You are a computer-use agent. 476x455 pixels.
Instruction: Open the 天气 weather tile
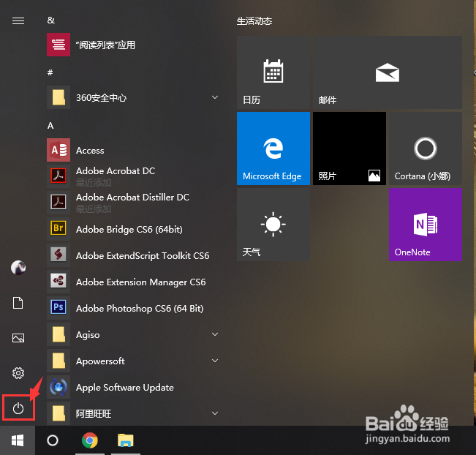273,225
